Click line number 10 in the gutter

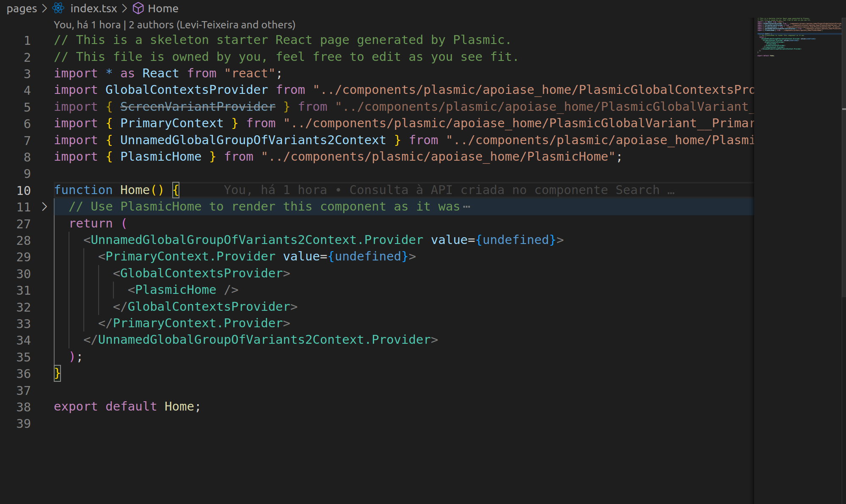tap(24, 191)
